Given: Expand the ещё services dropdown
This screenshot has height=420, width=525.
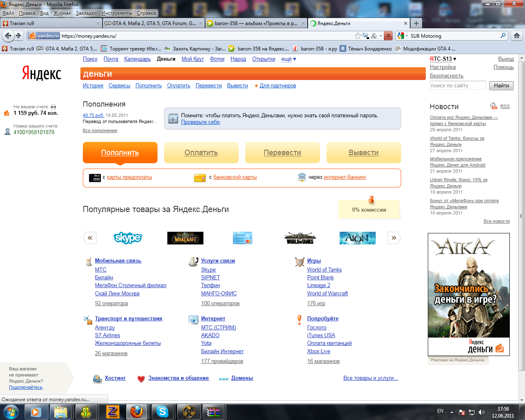Looking at the screenshot, I should tap(289, 59).
